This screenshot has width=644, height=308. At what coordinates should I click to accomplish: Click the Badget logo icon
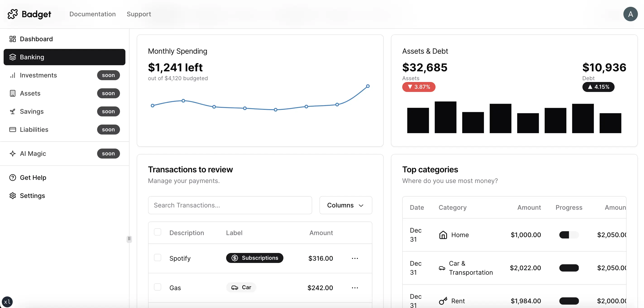click(x=12, y=14)
